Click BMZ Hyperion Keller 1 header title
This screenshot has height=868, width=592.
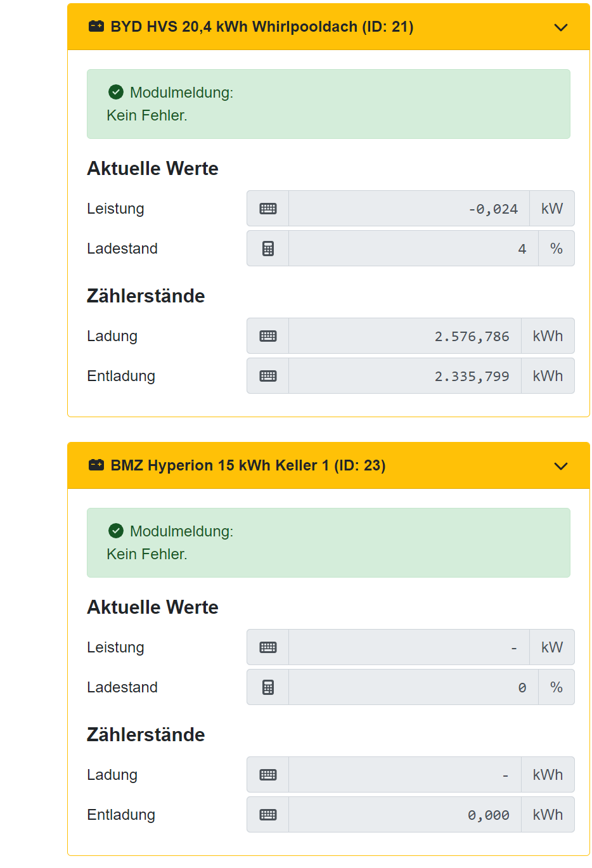(248, 465)
